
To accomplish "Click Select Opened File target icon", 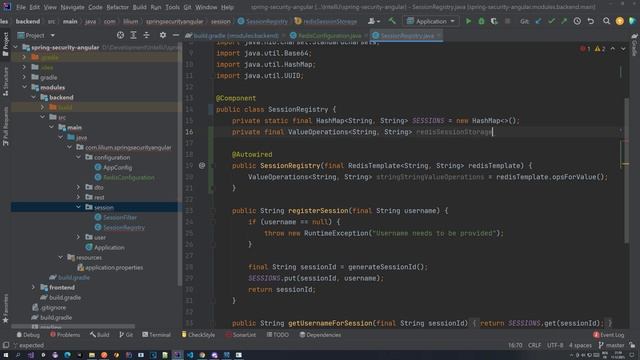I will [x=120, y=36].
